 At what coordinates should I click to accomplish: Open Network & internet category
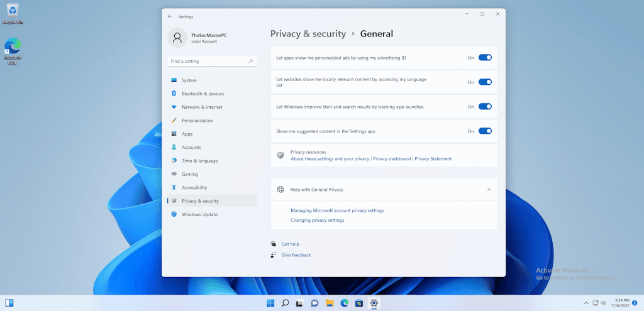tap(212, 107)
